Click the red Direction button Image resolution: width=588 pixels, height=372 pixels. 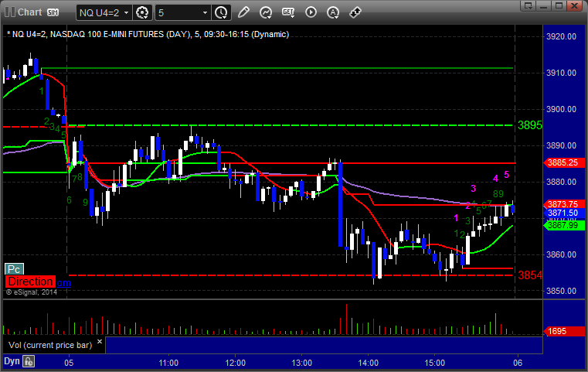[30, 282]
